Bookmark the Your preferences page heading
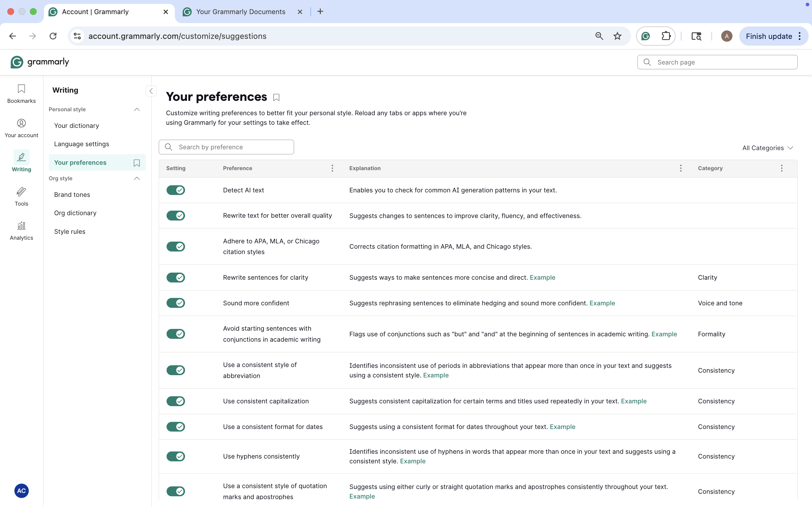Image resolution: width=812 pixels, height=507 pixels. (276, 97)
